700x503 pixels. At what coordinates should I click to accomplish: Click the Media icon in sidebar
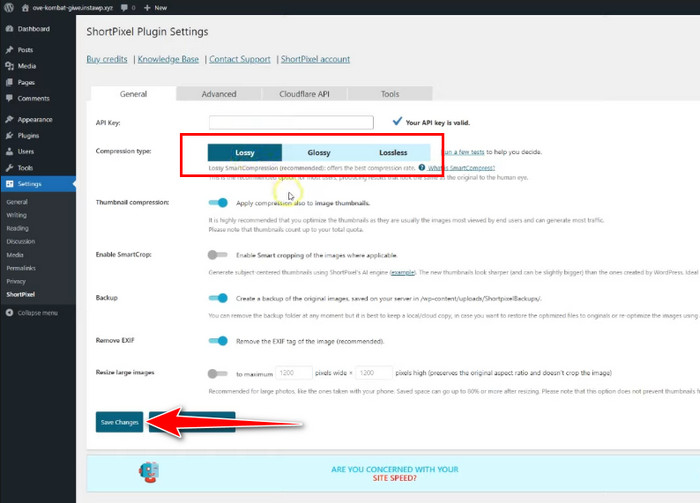click(9, 66)
